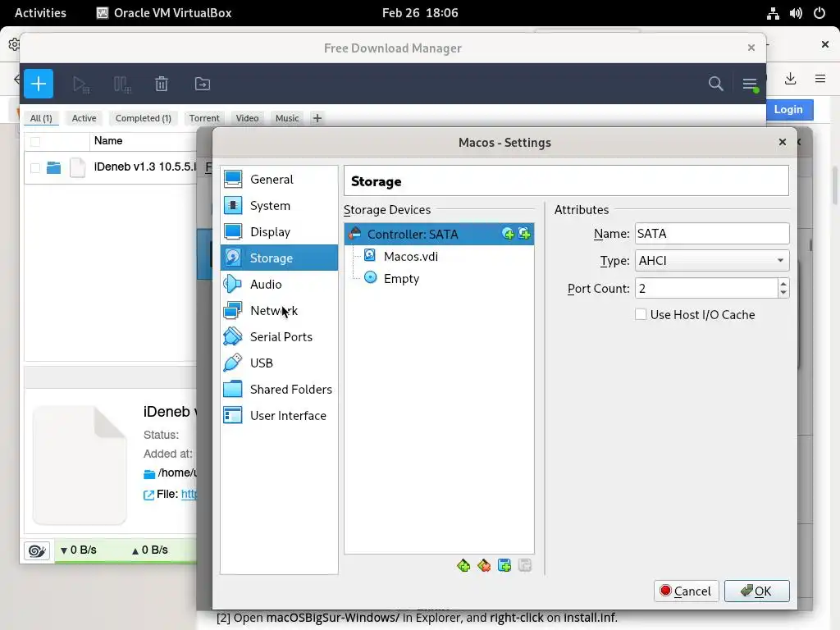
Task: Click Add Attachment icon below storage tree
Action: pyautogui.click(x=504, y=565)
